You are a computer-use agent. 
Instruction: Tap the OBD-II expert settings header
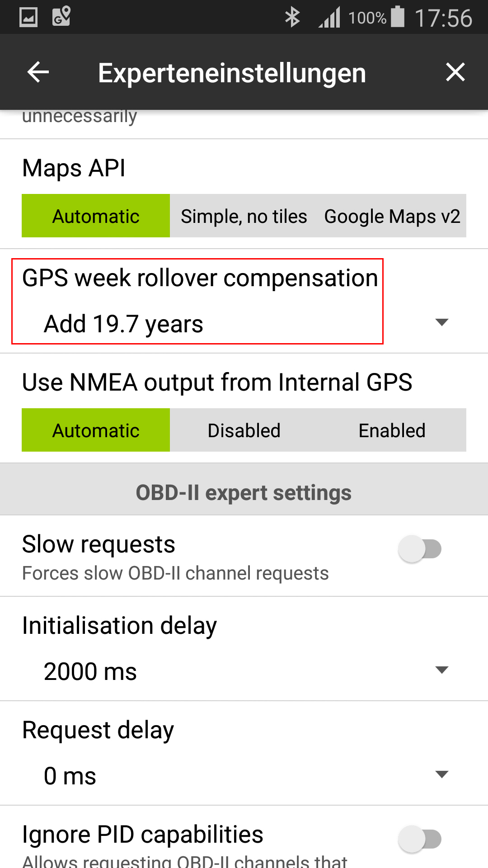click(x=244, y=493)
